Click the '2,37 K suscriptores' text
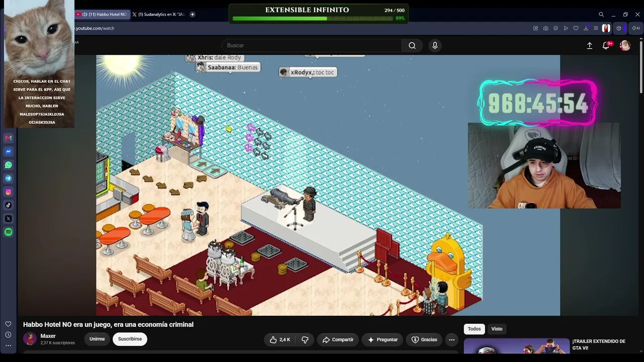The height and width of the screenshot is (362, 644). click(x=58, y=343)
